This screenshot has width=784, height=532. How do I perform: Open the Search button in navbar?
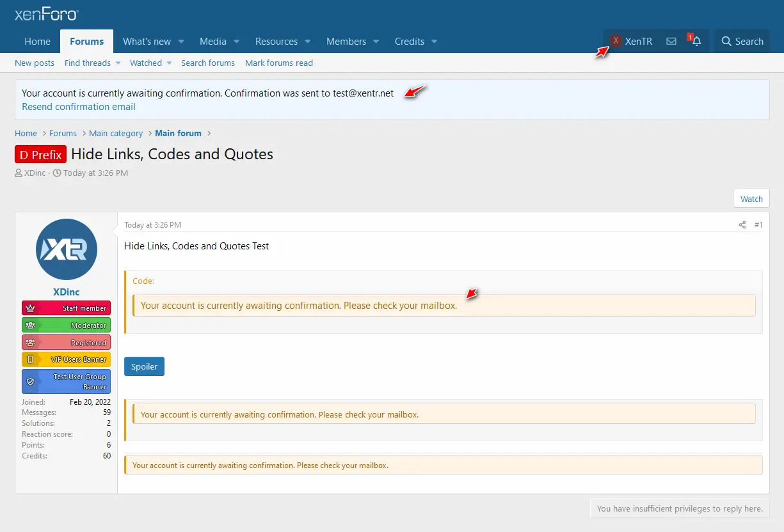(x=742, y=41)
